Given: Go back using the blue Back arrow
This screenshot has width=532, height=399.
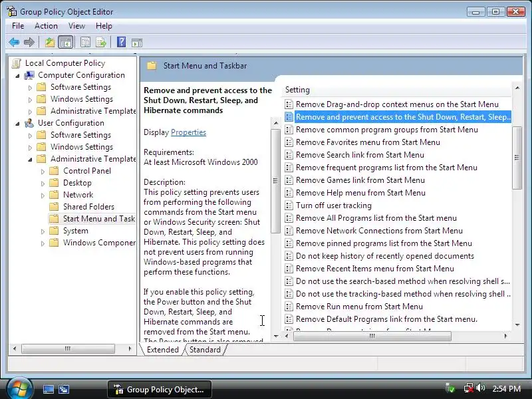Looking at the screenshot, I should click(14, 43).
